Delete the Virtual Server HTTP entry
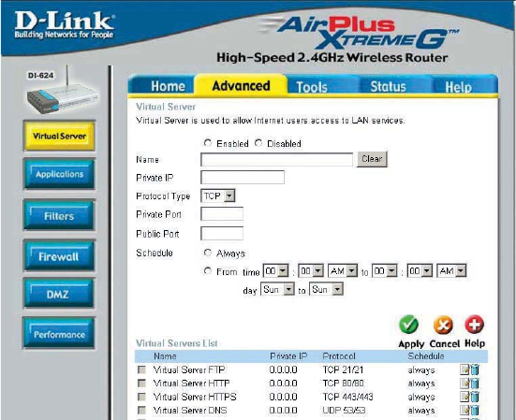The image size is (516, 420). pyautogui.click(x=475, y=384)
